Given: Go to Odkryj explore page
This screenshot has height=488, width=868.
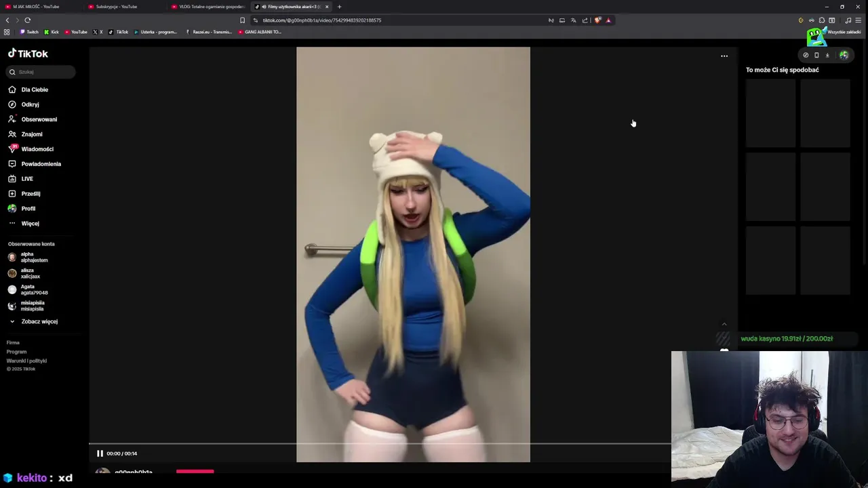Looking at the screenshot, I should tap(24, 104).
